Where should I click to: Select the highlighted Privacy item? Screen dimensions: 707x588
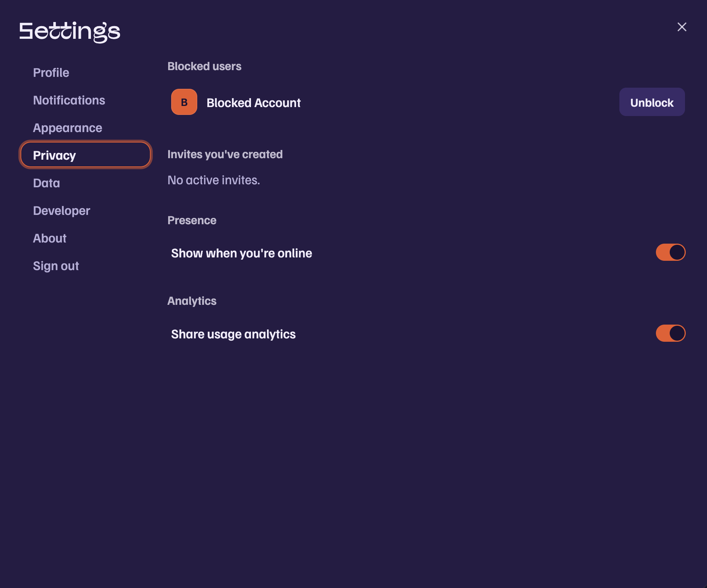click(x=85, y=154)
